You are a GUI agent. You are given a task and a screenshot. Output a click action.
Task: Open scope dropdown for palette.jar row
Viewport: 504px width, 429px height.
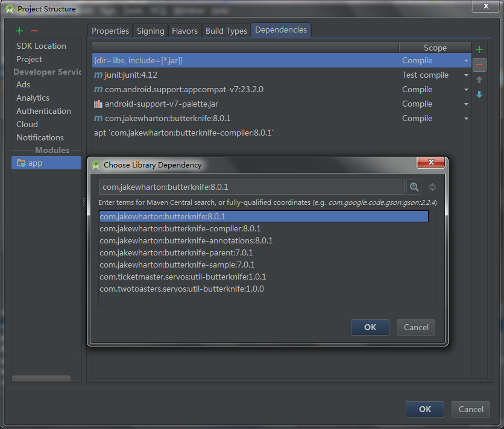(466, 104)
